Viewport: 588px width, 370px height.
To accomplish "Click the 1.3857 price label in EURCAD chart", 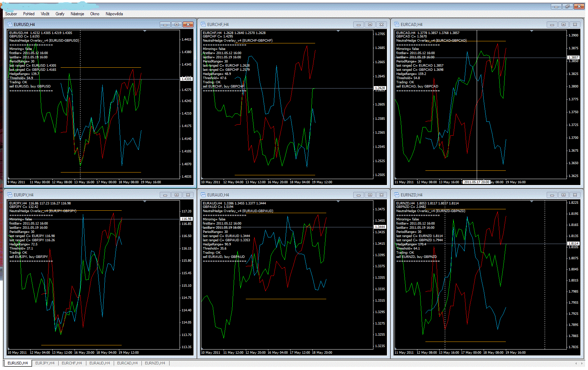I will [573, 58].
